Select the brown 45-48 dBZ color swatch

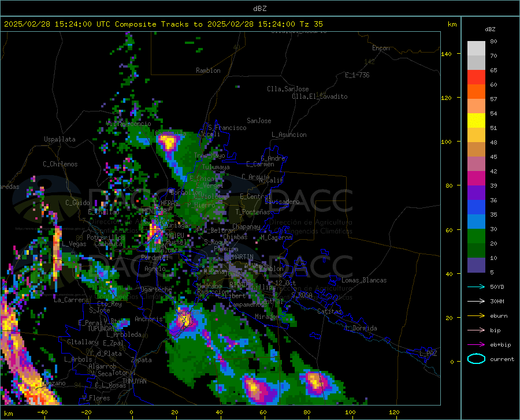pos(476,150)
